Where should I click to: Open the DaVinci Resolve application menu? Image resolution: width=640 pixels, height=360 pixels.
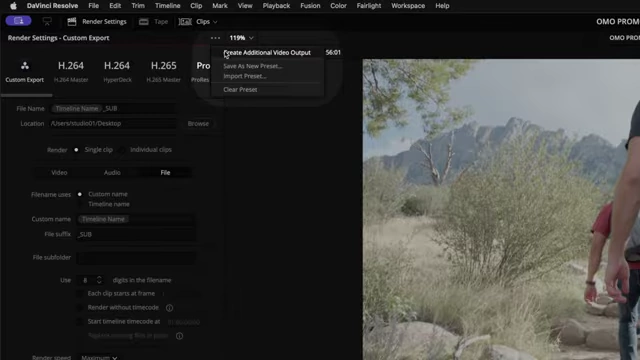[x=52, y=6]
